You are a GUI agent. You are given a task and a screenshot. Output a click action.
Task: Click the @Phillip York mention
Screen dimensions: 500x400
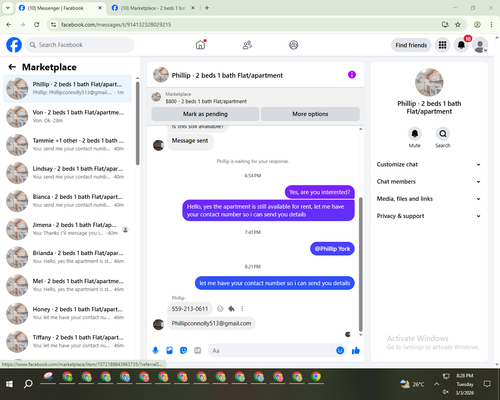click(332, 249)
